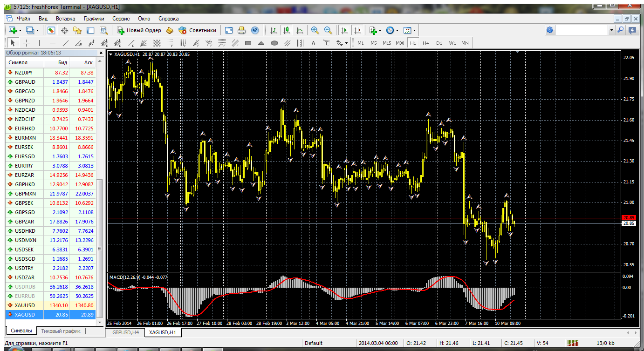Open the search box dropdown arrow
This screenshot has width=644, height=351.
click(x=612, y=30)
